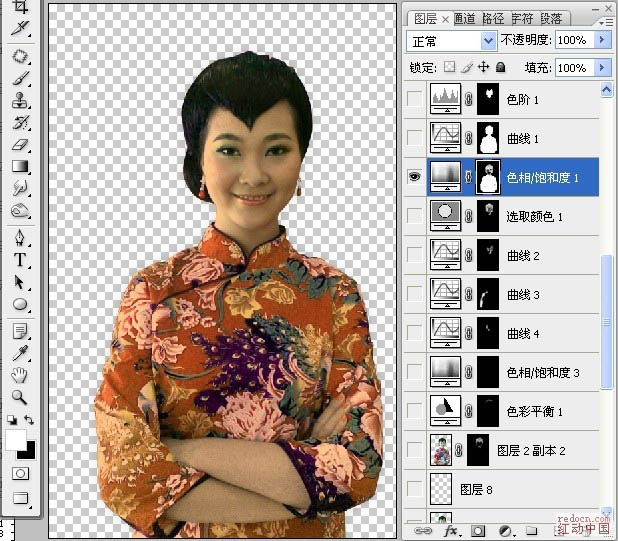Show the 曲线 3 layer
This screenshot has height=541, width=618.
point(414,294)
